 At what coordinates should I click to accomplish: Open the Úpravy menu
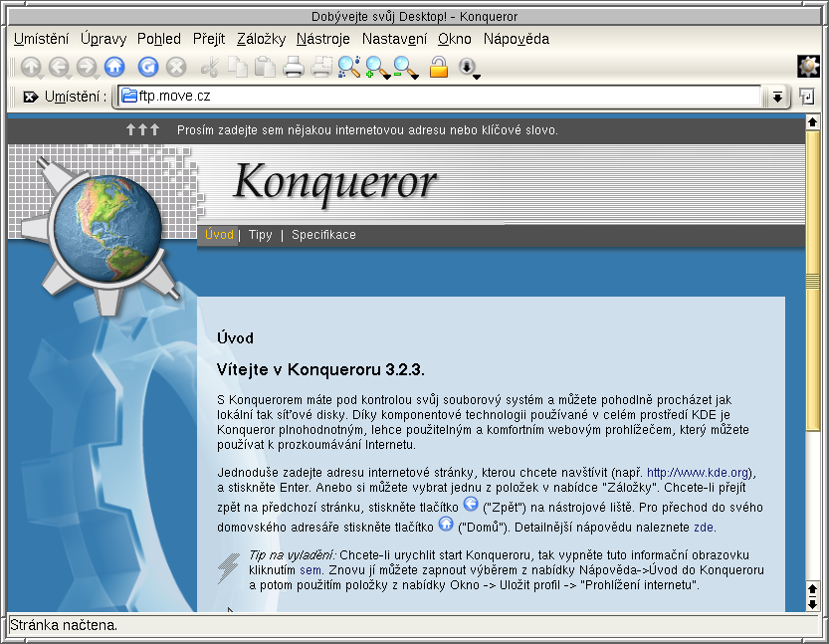[104, 39]
